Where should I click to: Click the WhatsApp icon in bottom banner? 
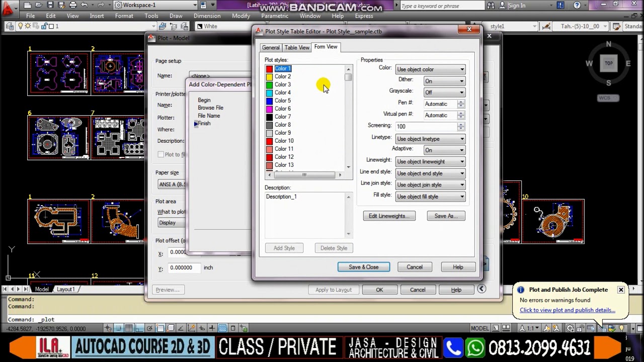pos(475,348)
